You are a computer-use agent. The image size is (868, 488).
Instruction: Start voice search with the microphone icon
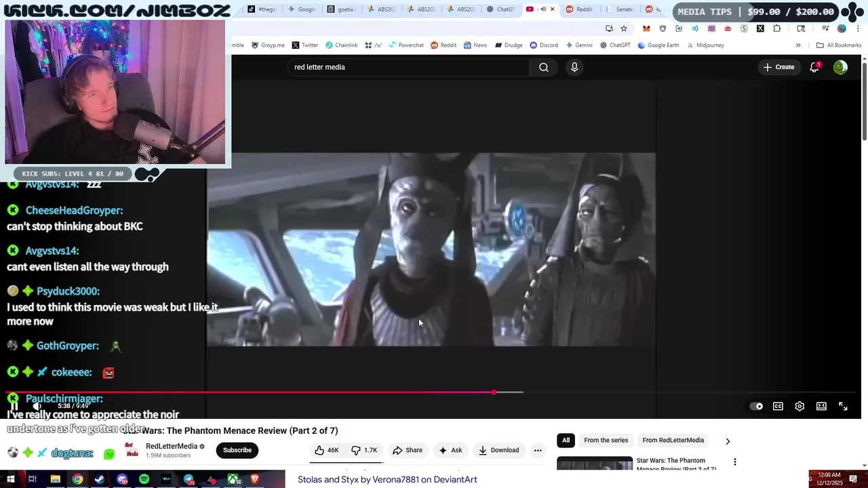[x=574, y=67]
